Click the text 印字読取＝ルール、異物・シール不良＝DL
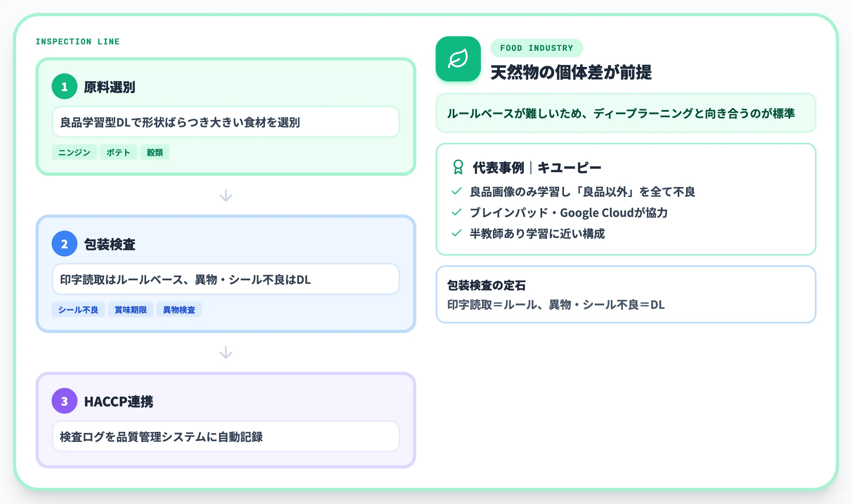The image size is (852, 504). tap(556, 305)
